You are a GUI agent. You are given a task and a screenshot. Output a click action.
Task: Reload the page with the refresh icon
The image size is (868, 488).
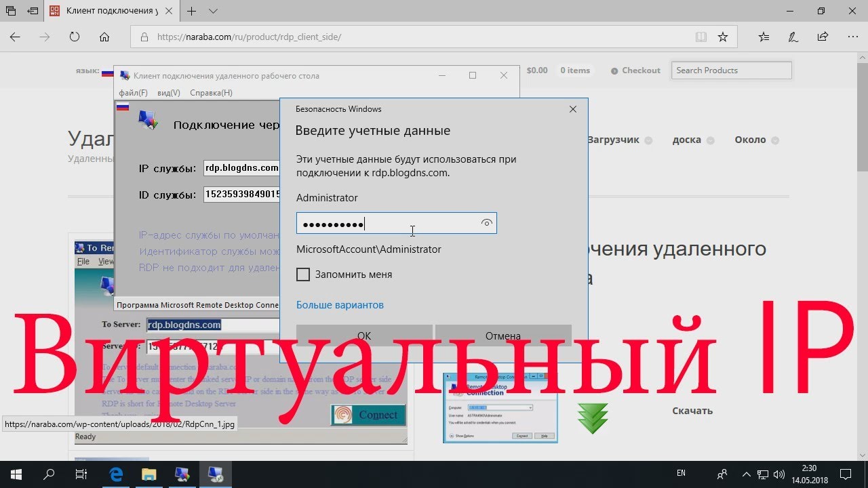click(75, 37)
